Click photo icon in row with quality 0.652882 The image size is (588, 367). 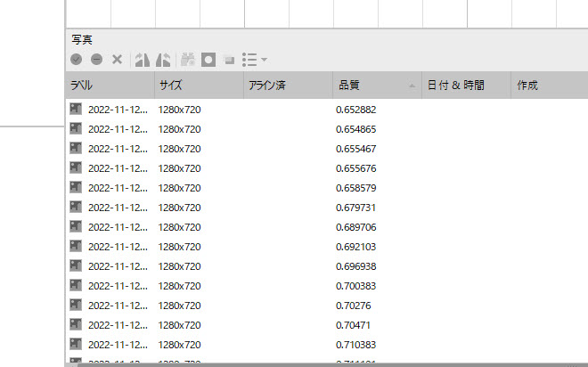coord(76,109)
